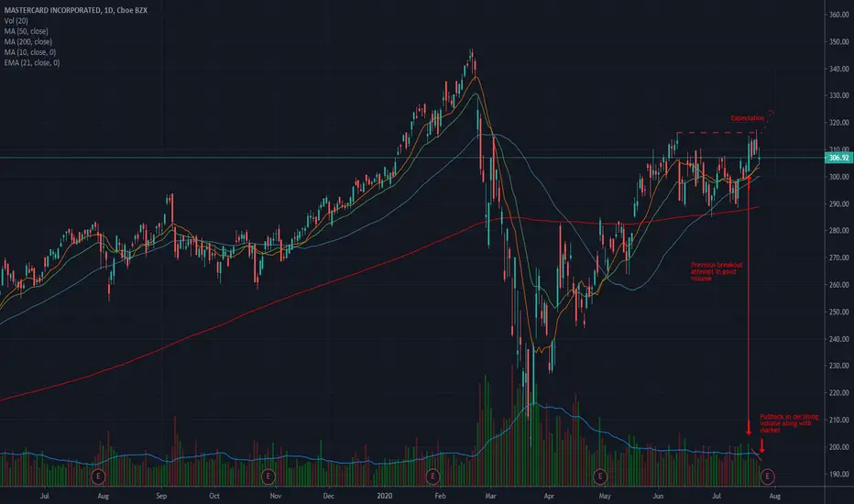Screen dimensions: 854x504
Task: Click the 360.00 price axis label
Action: 838,15
